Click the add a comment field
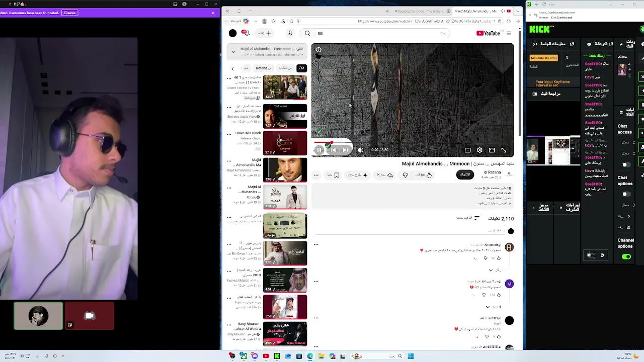 (410, 231)
